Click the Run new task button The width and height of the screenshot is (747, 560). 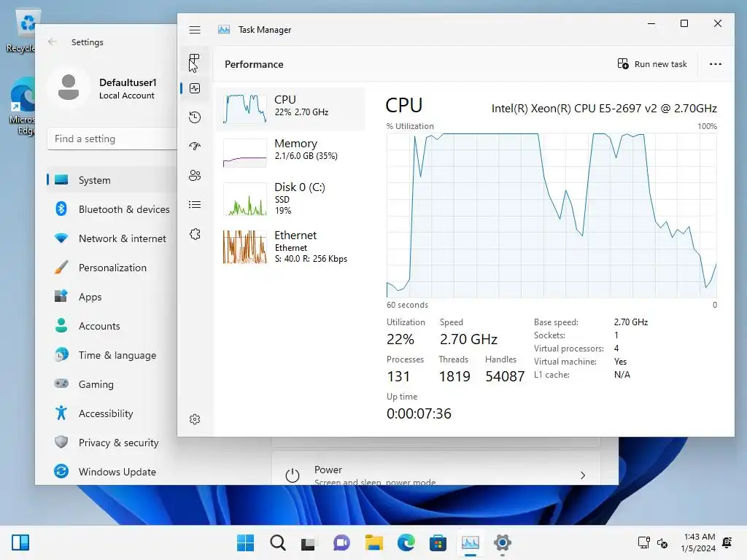point(652,64)
